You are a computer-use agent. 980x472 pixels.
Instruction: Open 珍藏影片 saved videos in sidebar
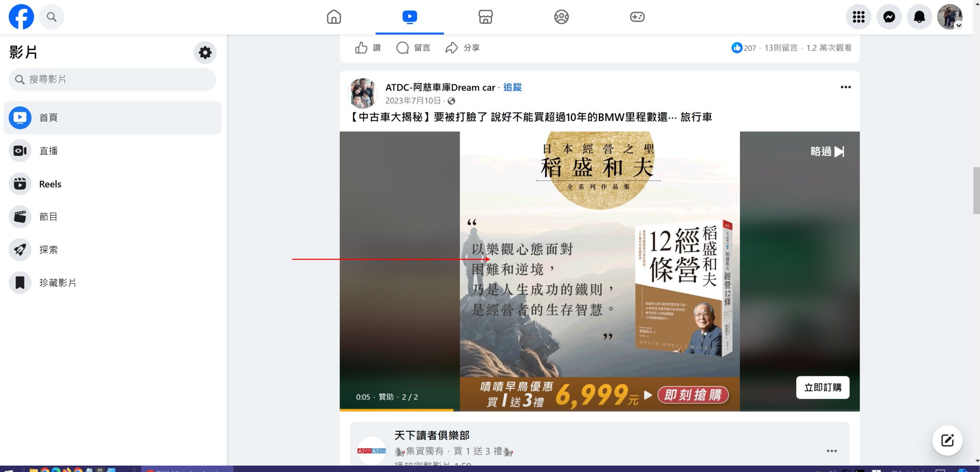click(x=57, y=282)
